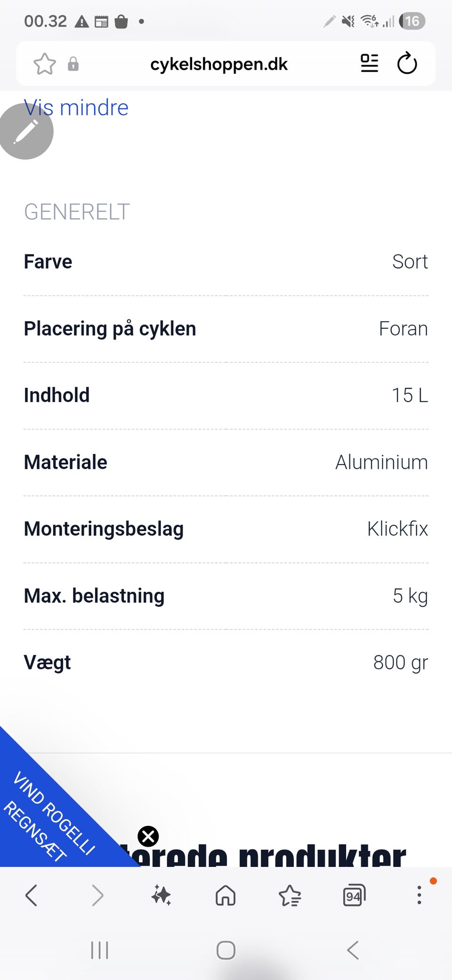Tap the Android home navigation button

pos(226,950)
